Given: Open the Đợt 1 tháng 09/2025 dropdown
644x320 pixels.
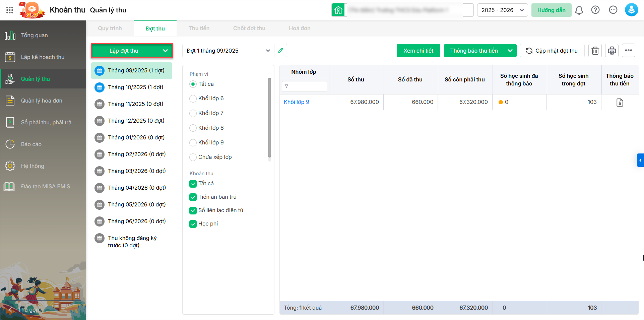Looking at the screenshot, I should coord(228,51).
